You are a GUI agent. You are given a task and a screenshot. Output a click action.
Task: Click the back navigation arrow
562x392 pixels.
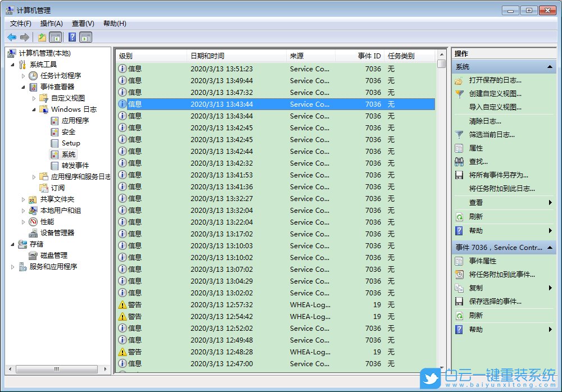coord(12,37)
